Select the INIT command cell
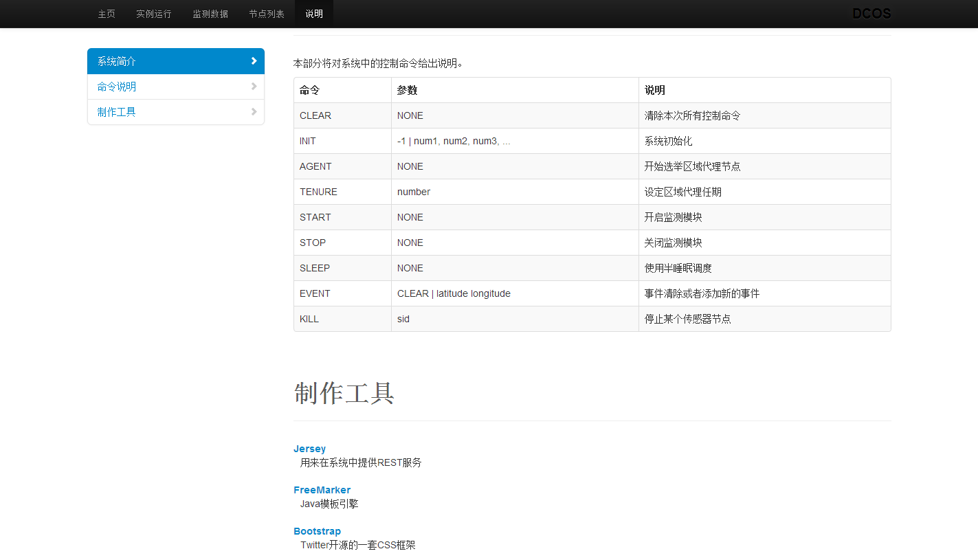This screenshot has height=560, width=978. pyautogui.click(x=342, y=141)
